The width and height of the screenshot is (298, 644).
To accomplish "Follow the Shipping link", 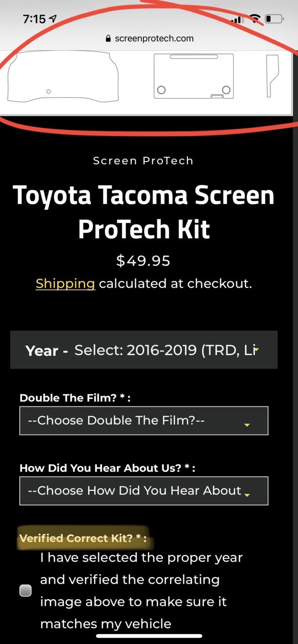I will (x=66, y=283).
